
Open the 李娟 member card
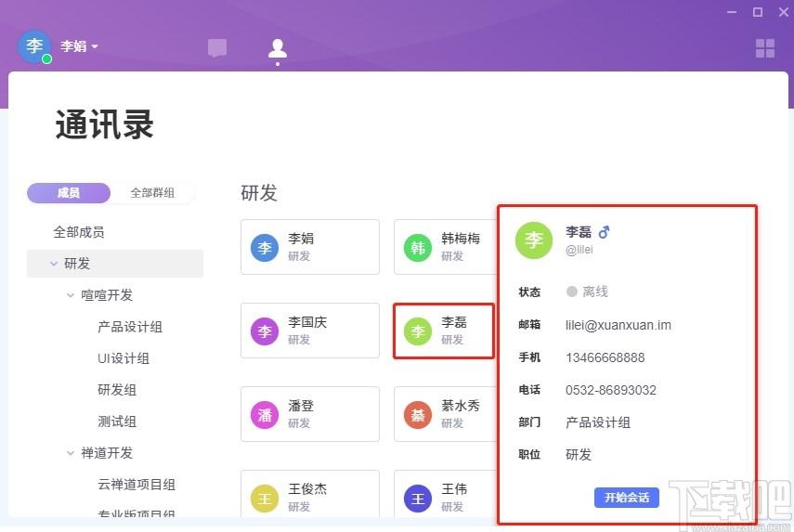point(310,247)
